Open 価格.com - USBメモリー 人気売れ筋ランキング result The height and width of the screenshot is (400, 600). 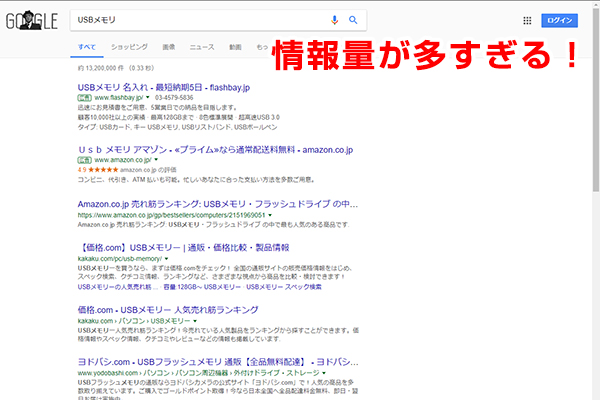tap(168, 310)
